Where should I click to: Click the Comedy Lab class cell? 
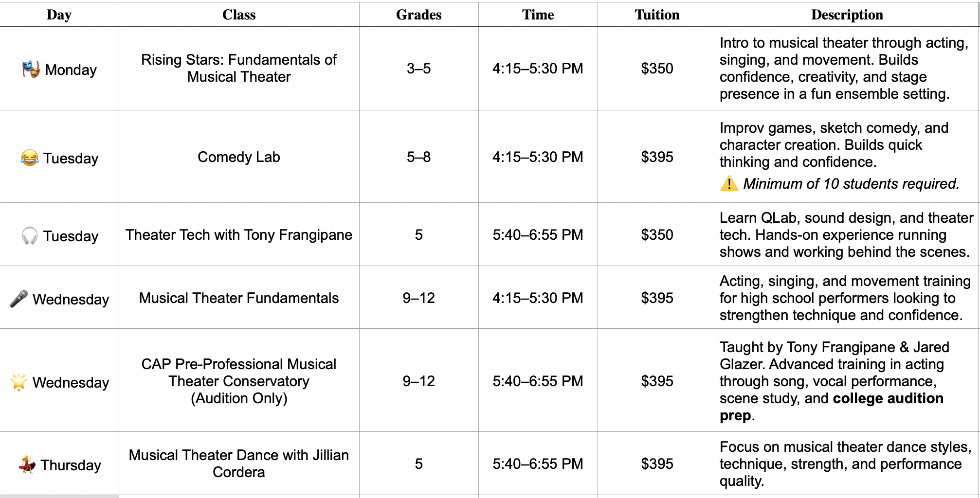pyautogui.click(x=238, y=157)
